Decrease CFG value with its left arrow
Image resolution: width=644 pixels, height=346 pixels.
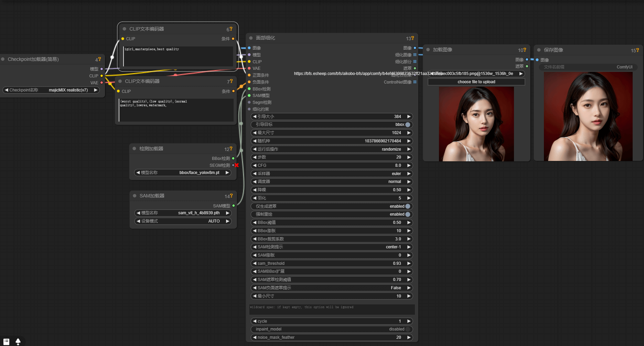pos(255,165)
